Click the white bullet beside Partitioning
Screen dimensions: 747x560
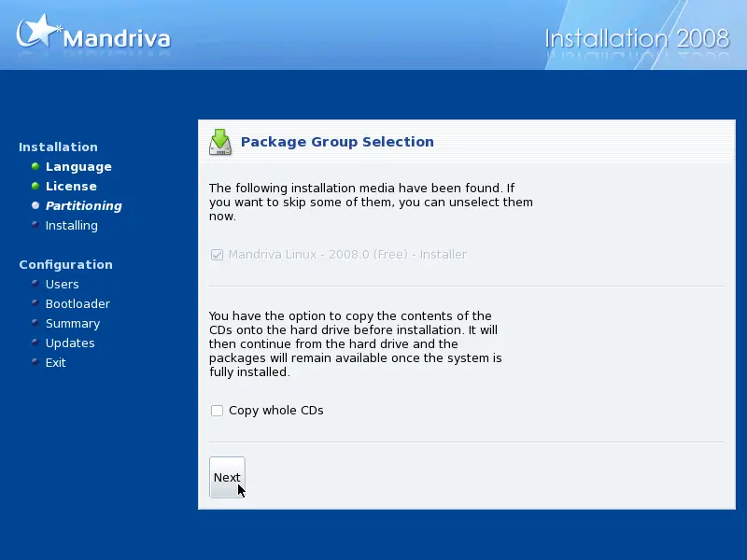pos(35,205)
